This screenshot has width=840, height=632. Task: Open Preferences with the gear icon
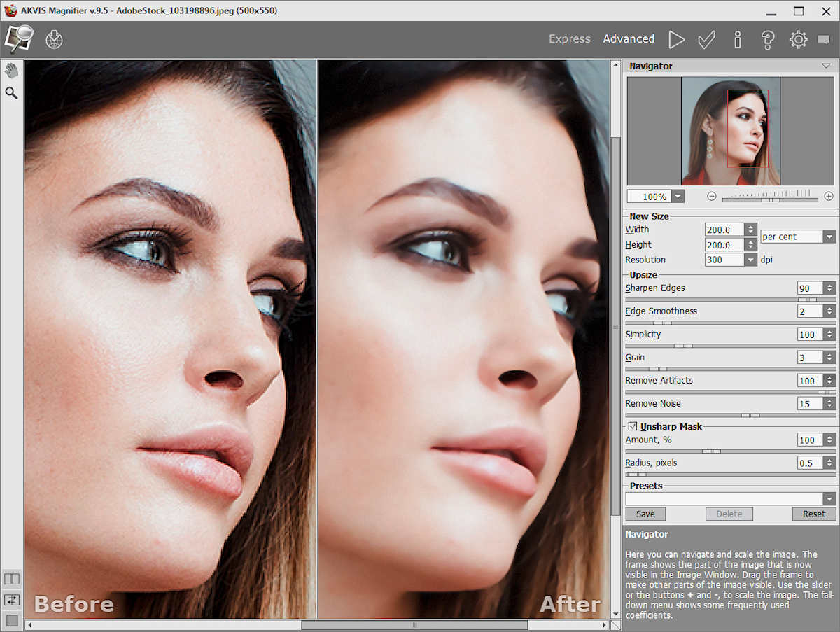[x=798, y=39]
